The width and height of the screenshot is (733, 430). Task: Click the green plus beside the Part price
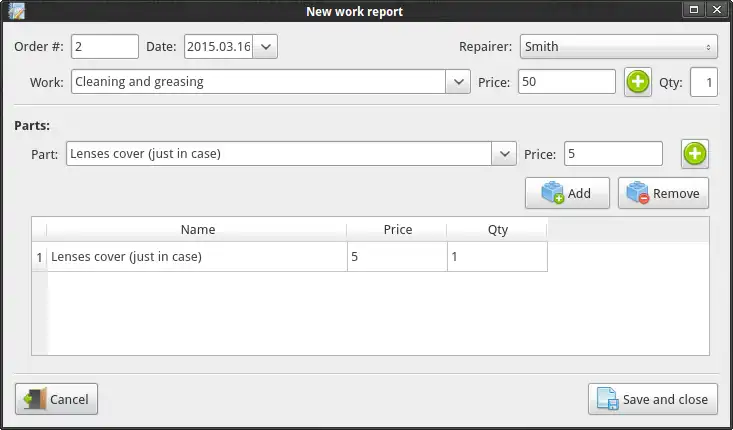tap(695, 154)
